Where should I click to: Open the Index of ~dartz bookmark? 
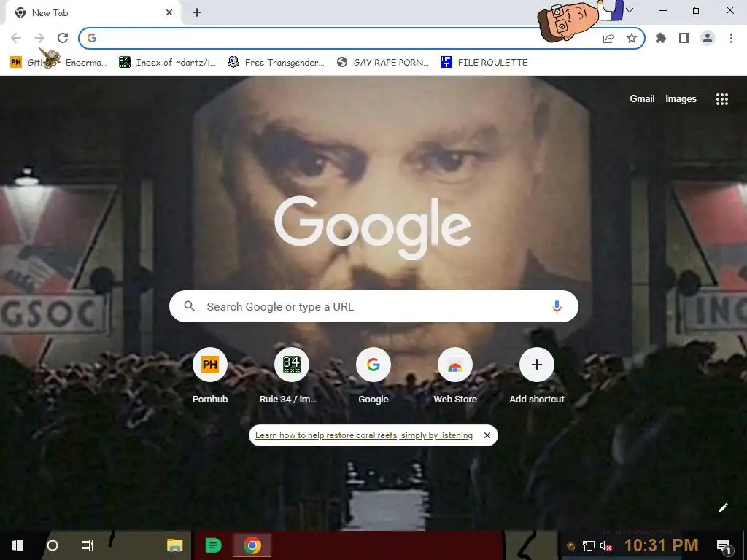[168, 63]
